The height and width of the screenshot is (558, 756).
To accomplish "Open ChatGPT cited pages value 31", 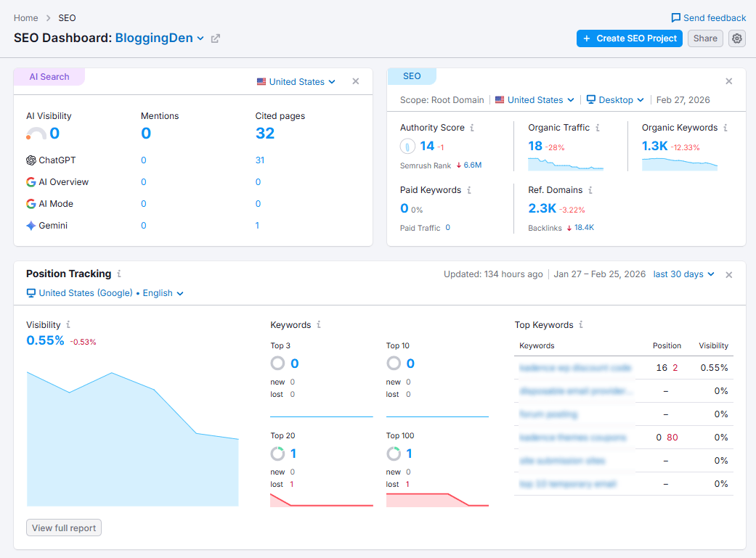I will (x=260, y=160).
